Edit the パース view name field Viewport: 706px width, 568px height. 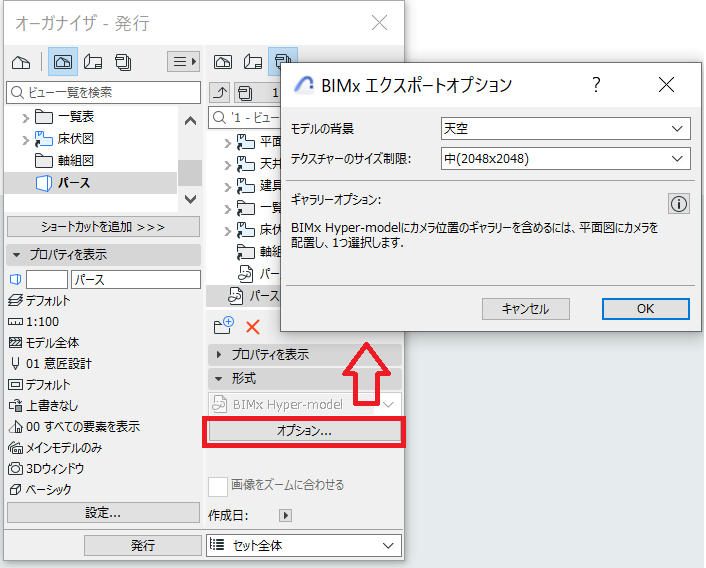coord(136,279)
